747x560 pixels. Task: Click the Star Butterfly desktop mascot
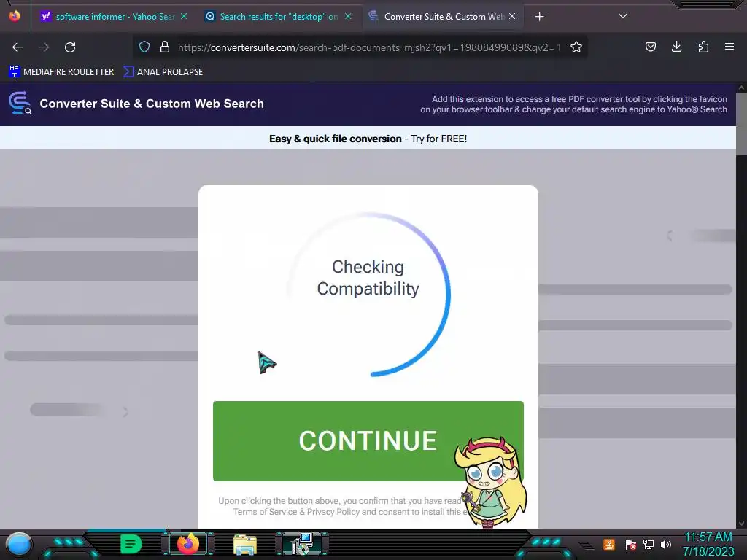click(x=491, y=483)
